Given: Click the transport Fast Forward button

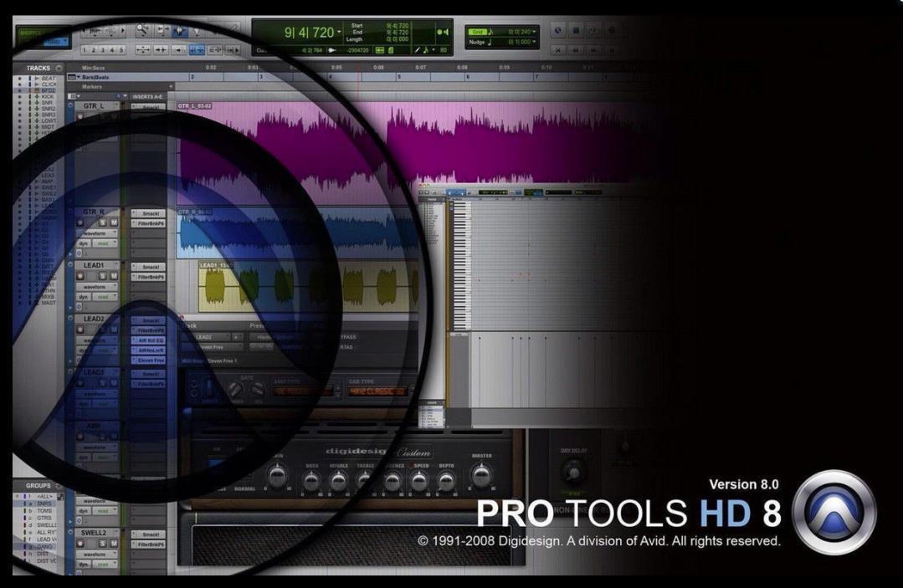Looking at the screenshot, I should (x=593, y=50).
